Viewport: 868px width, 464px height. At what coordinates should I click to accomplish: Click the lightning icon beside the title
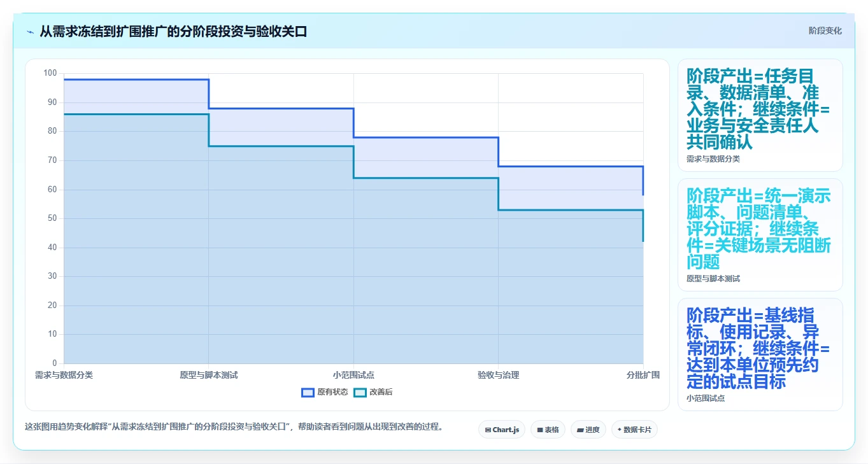pyautogui.click(x=31, y=31)
